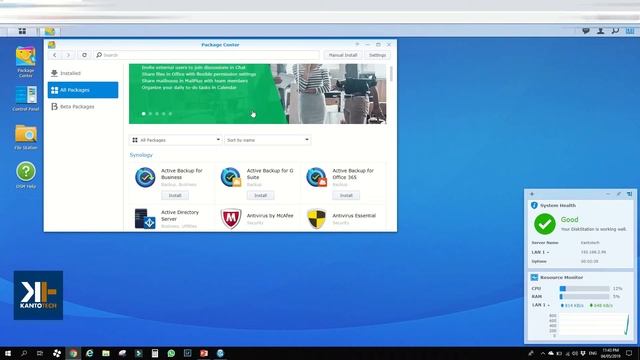Click the "Antivirus Essential" package name

(x=354, y=216)
